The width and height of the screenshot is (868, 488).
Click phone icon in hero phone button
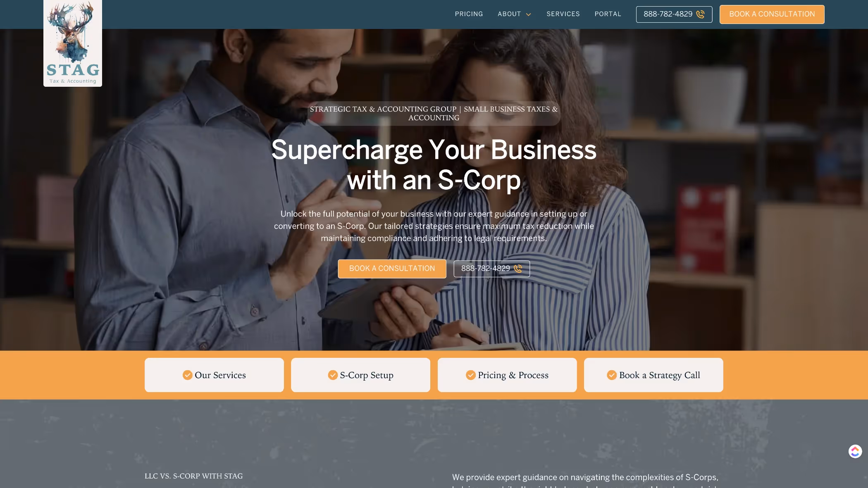(517, 269)
